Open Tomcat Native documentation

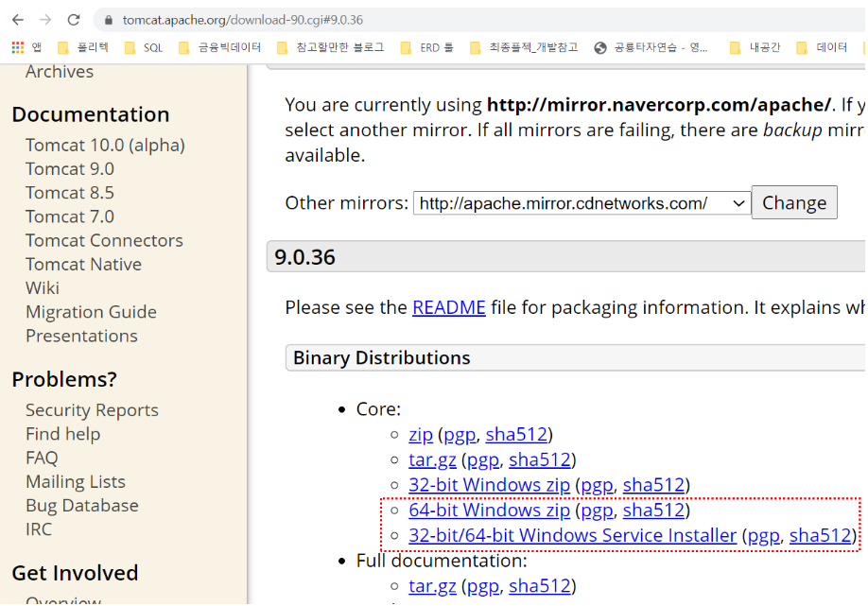[x=83, y=264]
